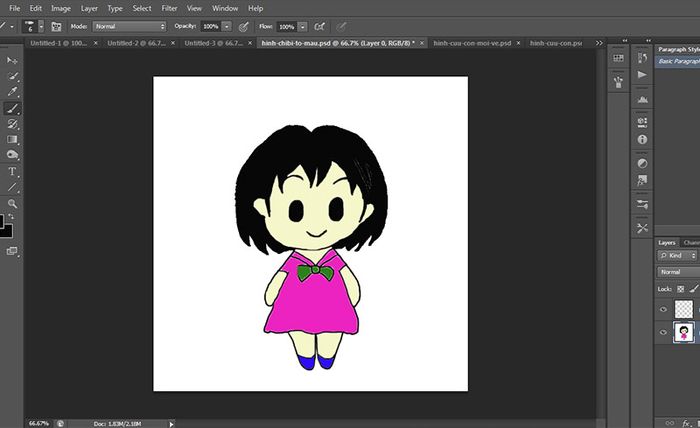This screenshot has width=700, height=428.
Task: Open Adjustments panel icon
Action: click(642, 163)
